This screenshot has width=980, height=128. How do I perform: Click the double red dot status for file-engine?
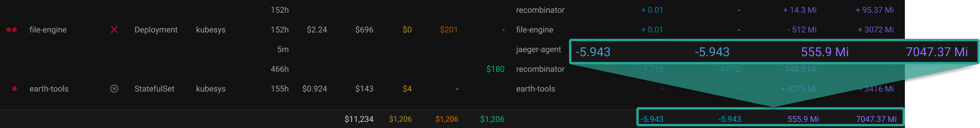point(12,30)
